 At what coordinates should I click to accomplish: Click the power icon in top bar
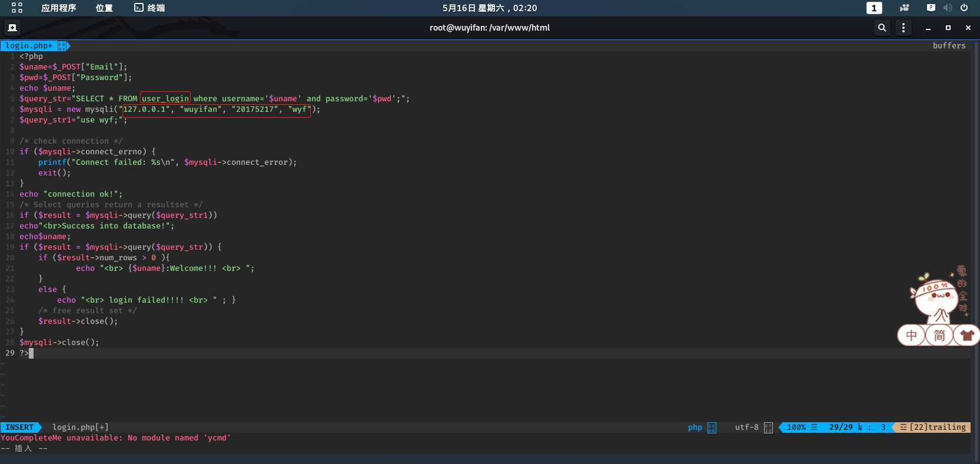pyautogui.click(x=964, y=8)
